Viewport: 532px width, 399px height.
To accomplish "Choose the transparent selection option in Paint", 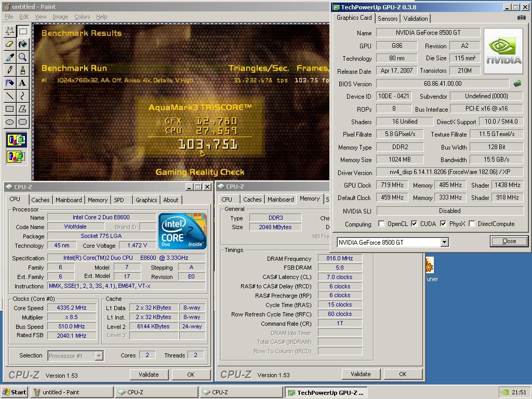I will [16, 156].
